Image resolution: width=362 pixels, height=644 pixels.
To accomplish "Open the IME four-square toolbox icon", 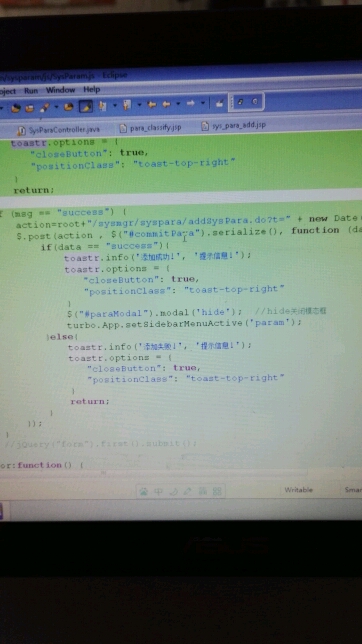I will point(217,491).
